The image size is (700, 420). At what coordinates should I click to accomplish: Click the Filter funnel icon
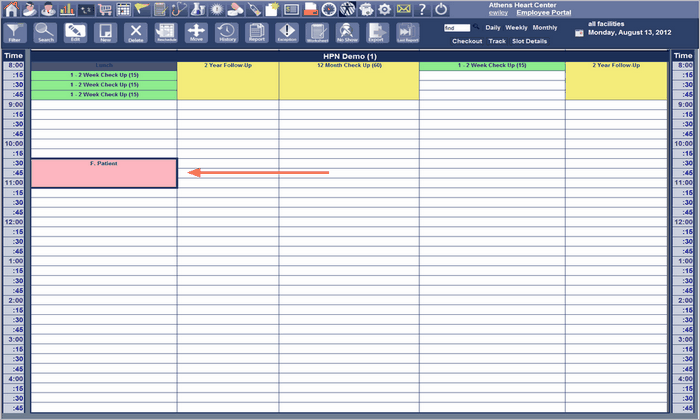[14, 32]
